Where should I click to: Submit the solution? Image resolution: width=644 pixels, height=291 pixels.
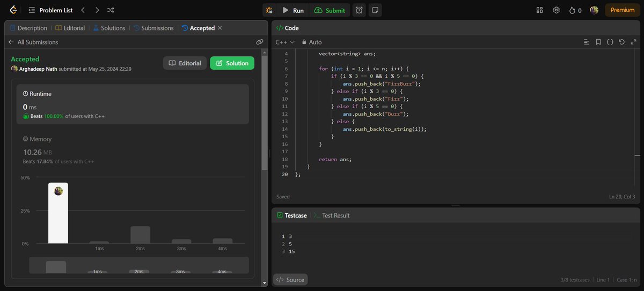point(330,10)
